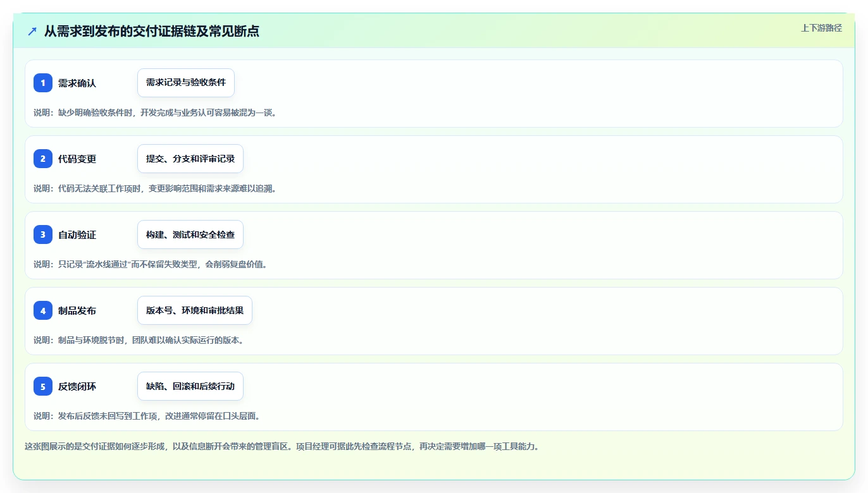
Task: Click the 自动验证 step label
Action: pyautogui.click(x=77, y=234)
